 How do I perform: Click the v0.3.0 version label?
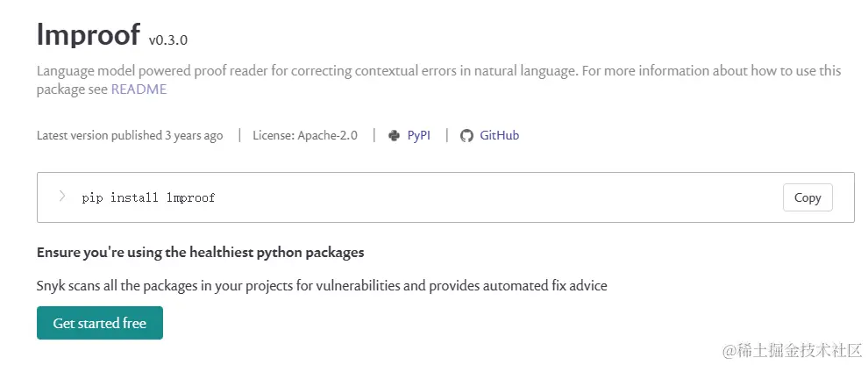(x=168, y=39)
